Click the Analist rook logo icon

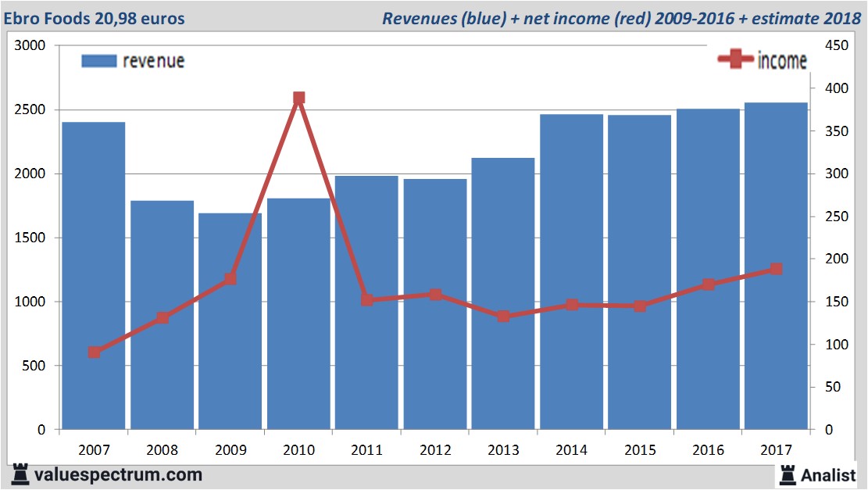point(787,474)
